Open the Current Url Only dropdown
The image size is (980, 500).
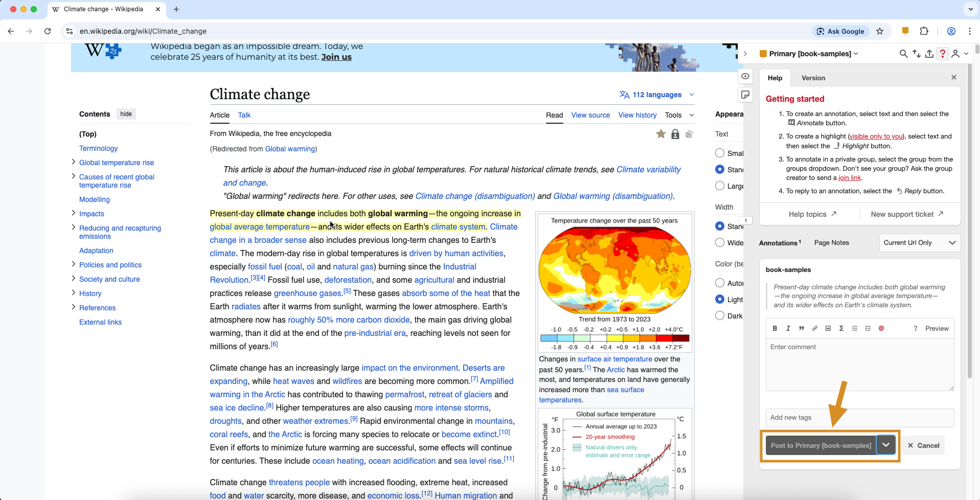tap(919, 243)
